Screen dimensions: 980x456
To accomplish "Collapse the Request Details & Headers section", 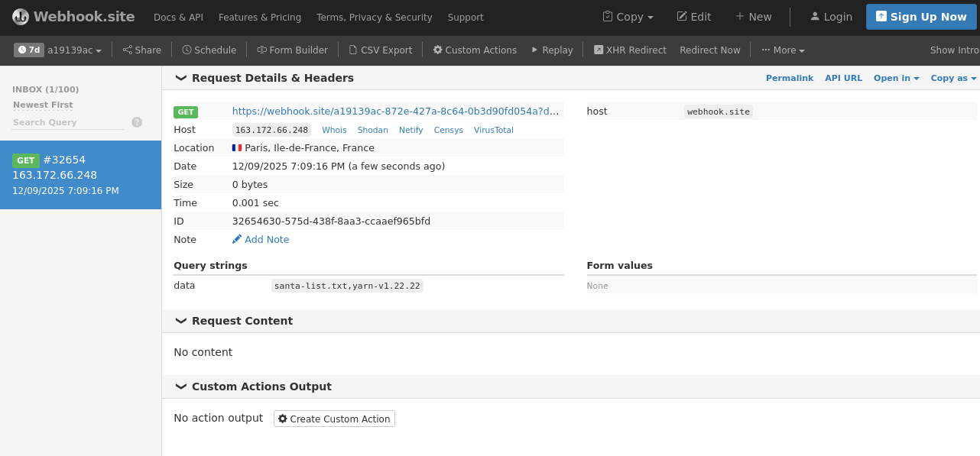I will click(x=181, y=77).
